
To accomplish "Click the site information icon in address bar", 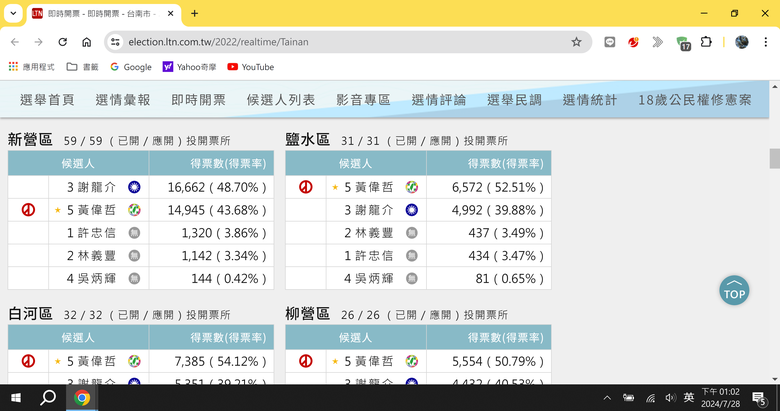I will pos(115,42).
